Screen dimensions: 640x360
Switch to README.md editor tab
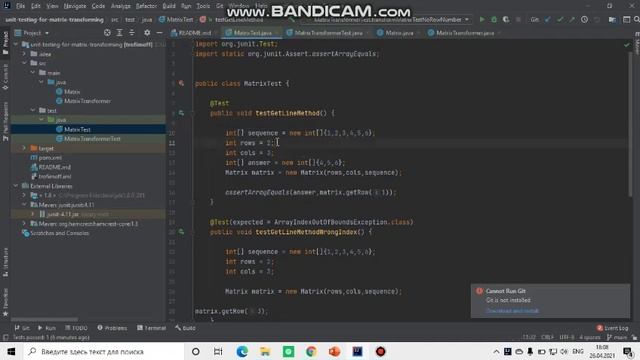pos(194,33)
